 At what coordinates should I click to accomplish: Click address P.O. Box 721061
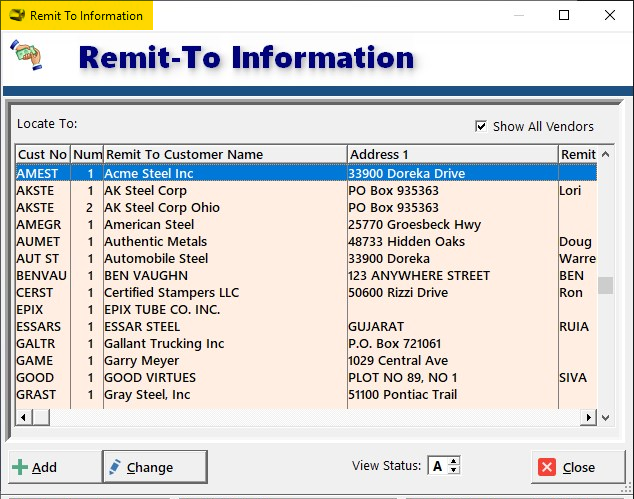point(395,343)
